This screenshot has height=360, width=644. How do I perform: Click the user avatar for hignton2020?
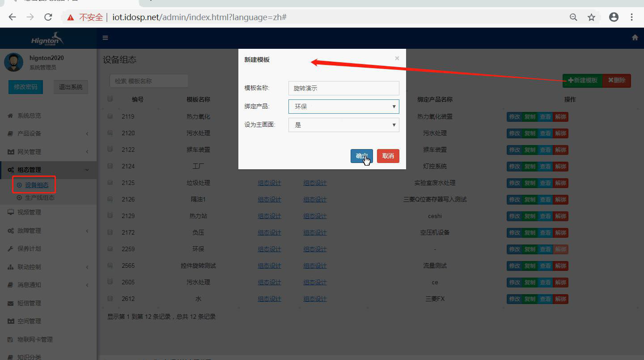(x=14, y=62)
